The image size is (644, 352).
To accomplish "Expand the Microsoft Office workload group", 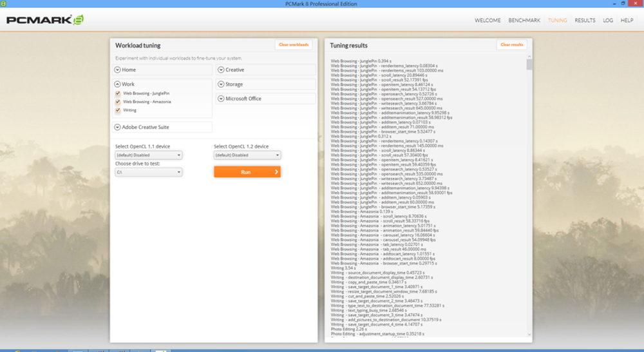I will 266,99.
